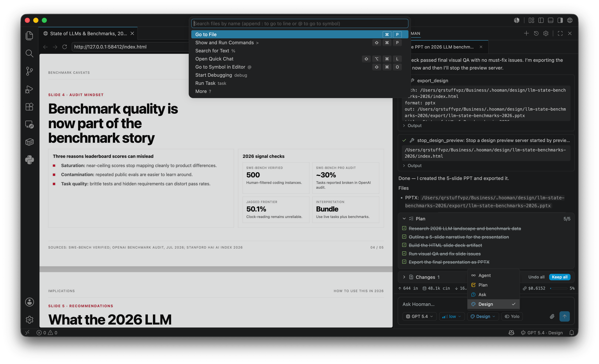Open Remote Explorer sidebar icon
This screenshot has width=599, height=364.
coord(29,124)
